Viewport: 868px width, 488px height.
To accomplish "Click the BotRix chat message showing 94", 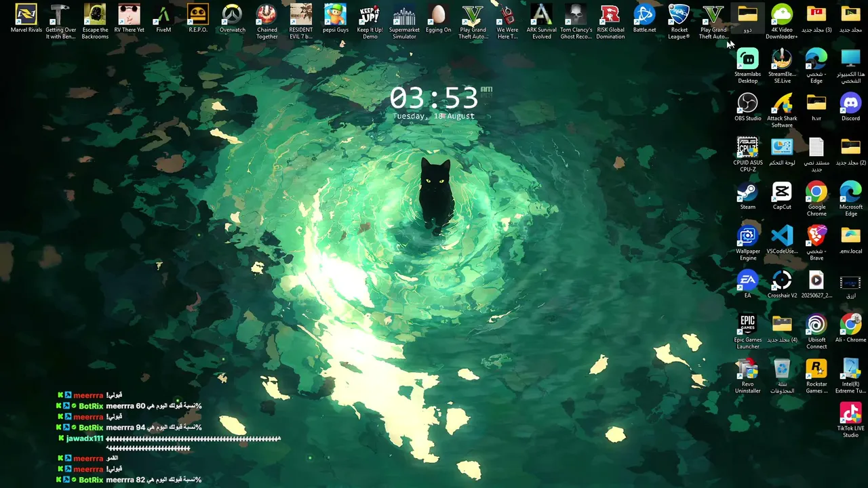I will (130, 428).
